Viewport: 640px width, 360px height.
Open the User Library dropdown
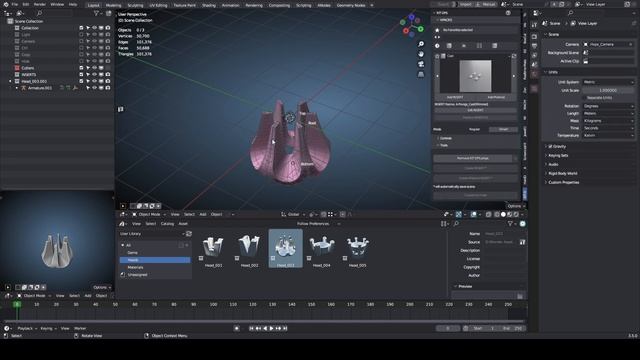[x=152, y=234]
